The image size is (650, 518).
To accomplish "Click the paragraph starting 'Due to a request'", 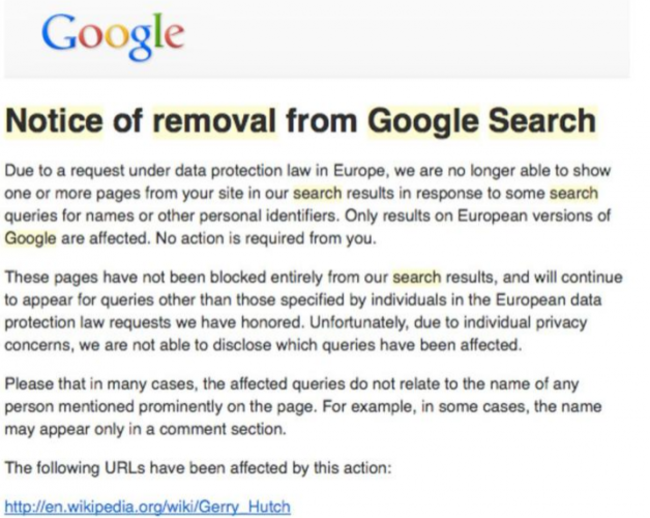I will (308, 205).
